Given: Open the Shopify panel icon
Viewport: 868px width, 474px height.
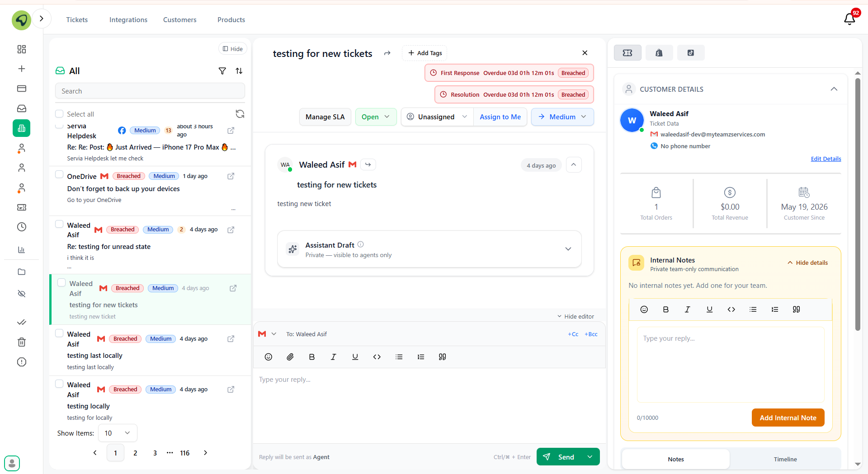Looking at the screenshot, I should coord(659,53).
